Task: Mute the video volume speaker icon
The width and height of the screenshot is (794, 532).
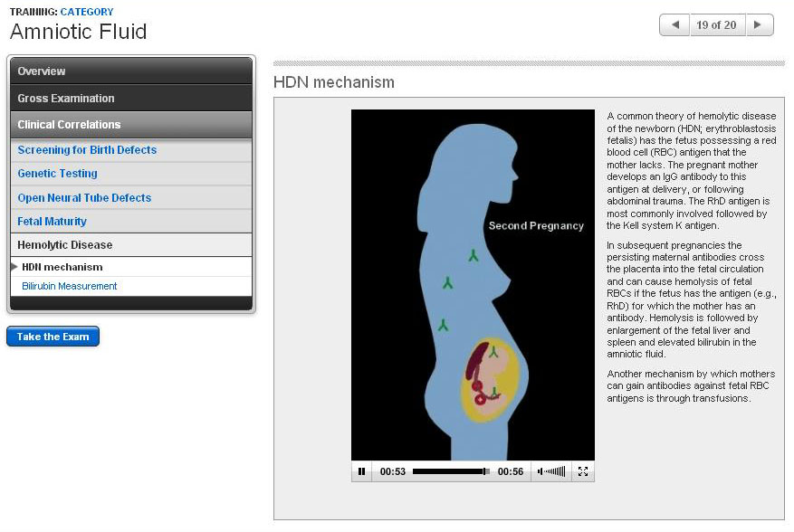Action: pos(540,471)
